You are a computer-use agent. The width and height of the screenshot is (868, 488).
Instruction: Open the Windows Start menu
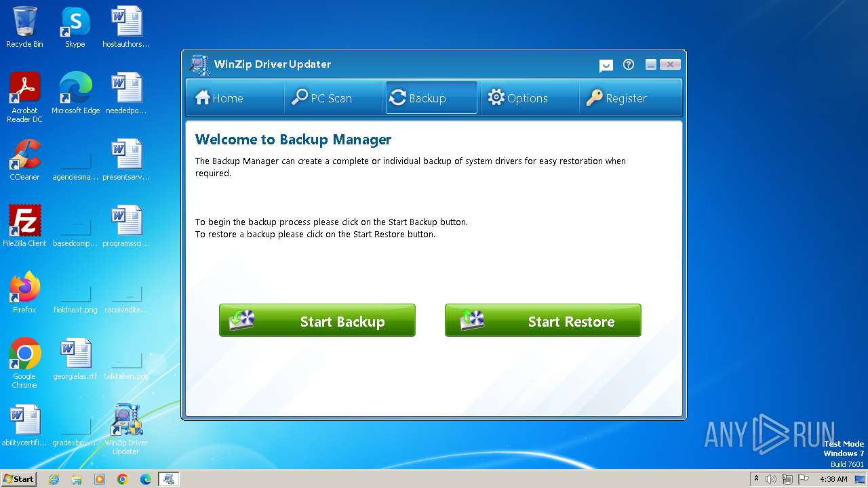(x=18, y=479)
